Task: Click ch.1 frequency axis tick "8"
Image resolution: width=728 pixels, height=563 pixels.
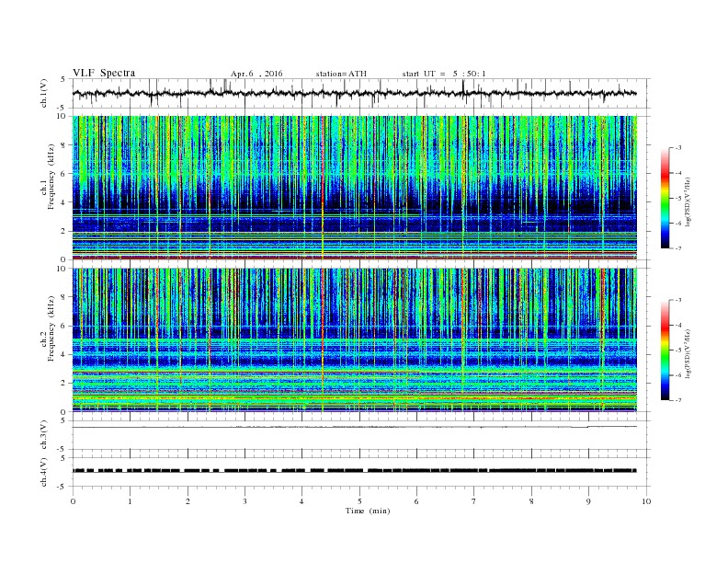Action: [64, 145]
